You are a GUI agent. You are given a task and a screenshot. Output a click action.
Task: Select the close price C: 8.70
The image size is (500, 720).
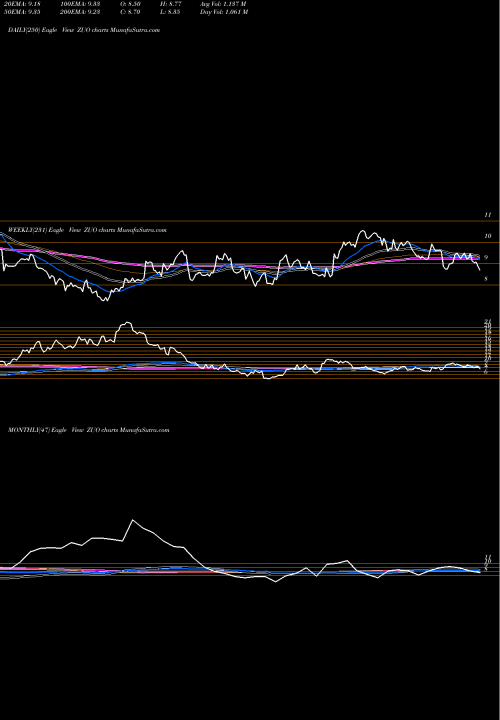coord(130,12)
